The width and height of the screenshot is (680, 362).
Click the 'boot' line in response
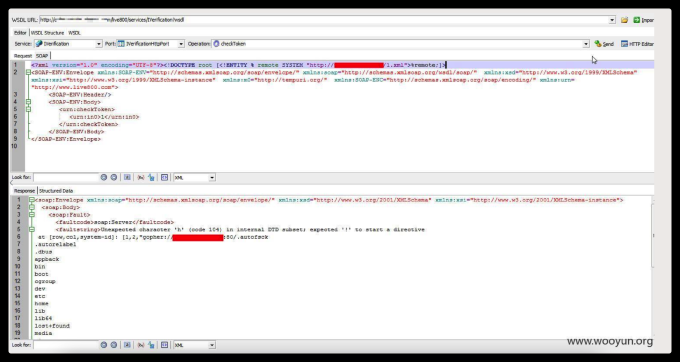42,274
